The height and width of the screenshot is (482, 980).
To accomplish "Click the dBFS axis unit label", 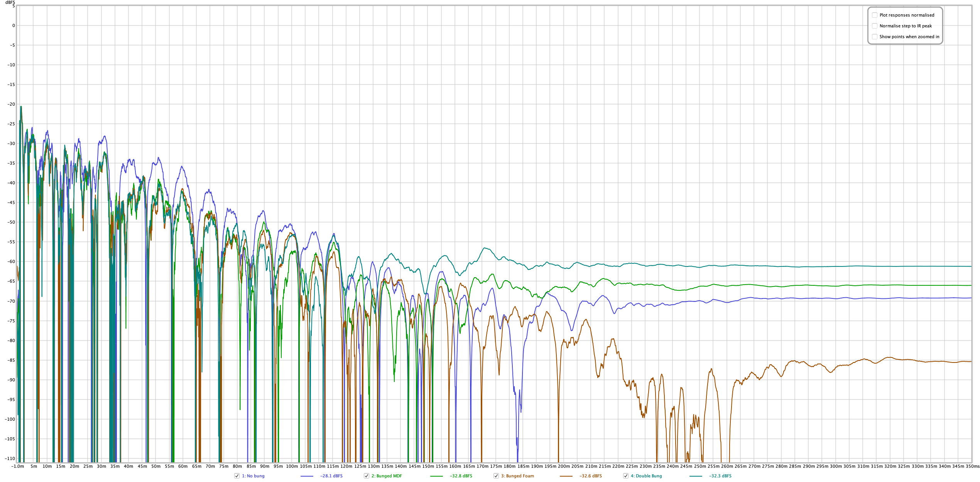I will pos(10,2).
